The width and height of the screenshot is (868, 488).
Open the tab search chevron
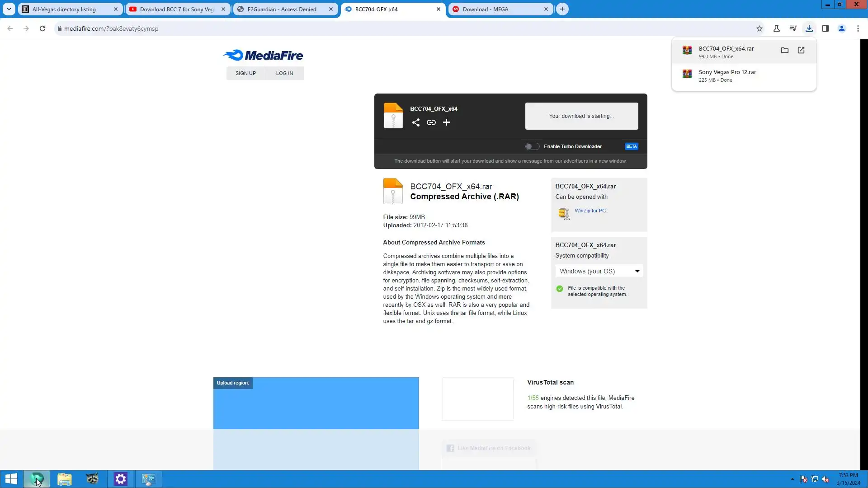[9, 9]
